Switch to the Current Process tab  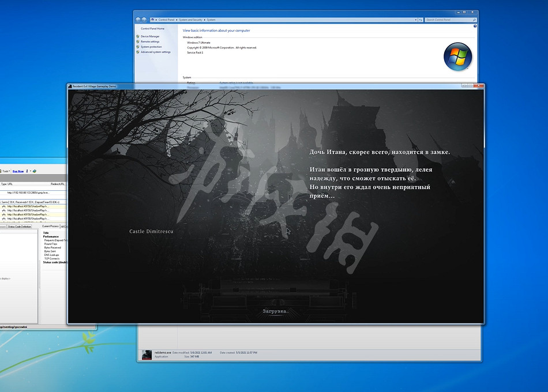pyautogui.click(x=50, y=226)
